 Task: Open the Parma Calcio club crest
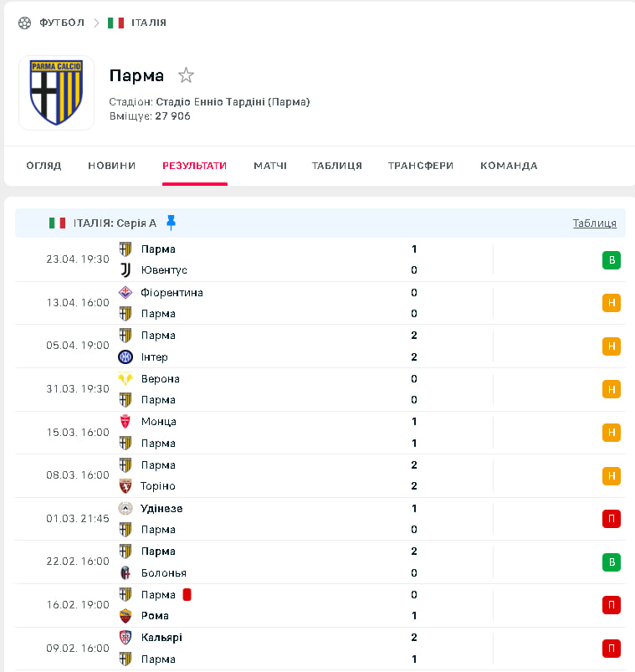(x=56, y=93)
